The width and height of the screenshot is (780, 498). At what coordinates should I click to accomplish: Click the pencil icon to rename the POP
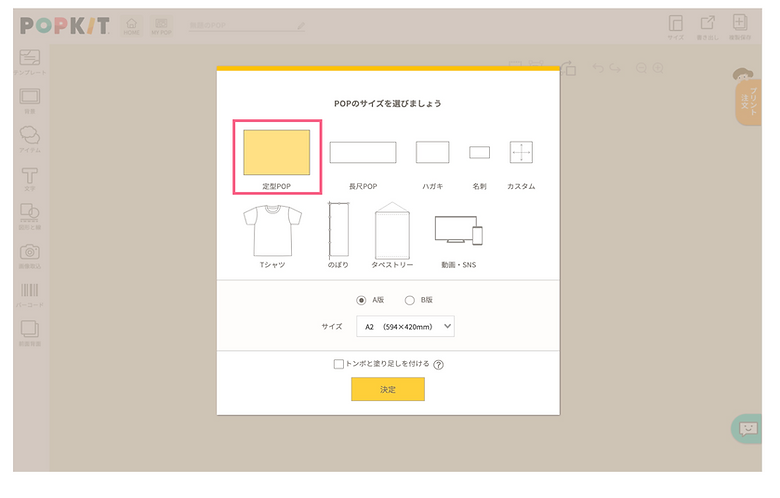coord(301,25)
